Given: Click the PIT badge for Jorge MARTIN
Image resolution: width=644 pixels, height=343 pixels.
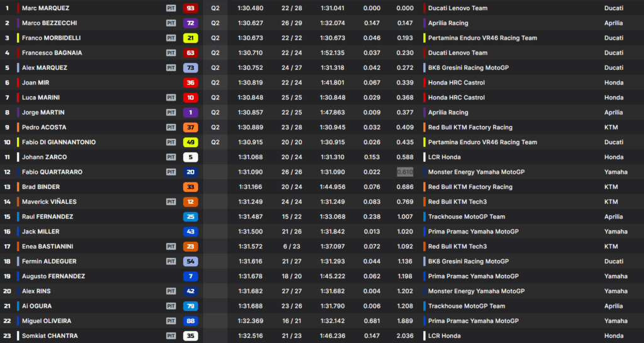Looking at the screenshot, I should pos(171,112).
